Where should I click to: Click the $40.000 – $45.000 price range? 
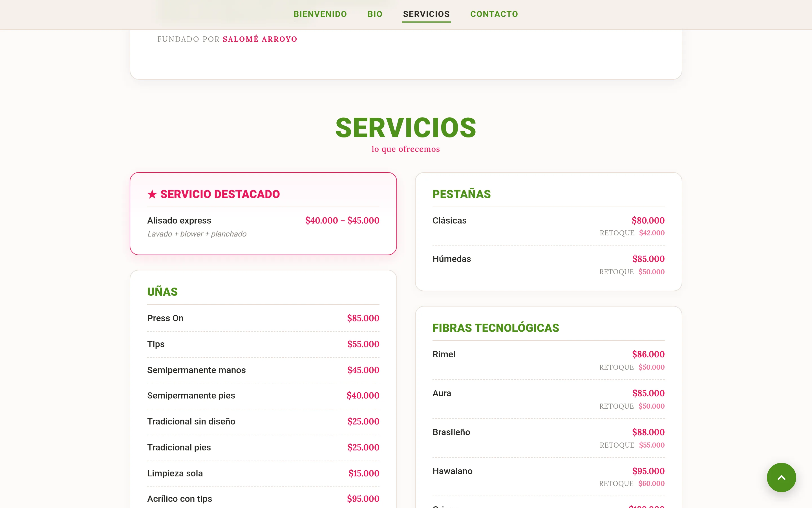342,221
